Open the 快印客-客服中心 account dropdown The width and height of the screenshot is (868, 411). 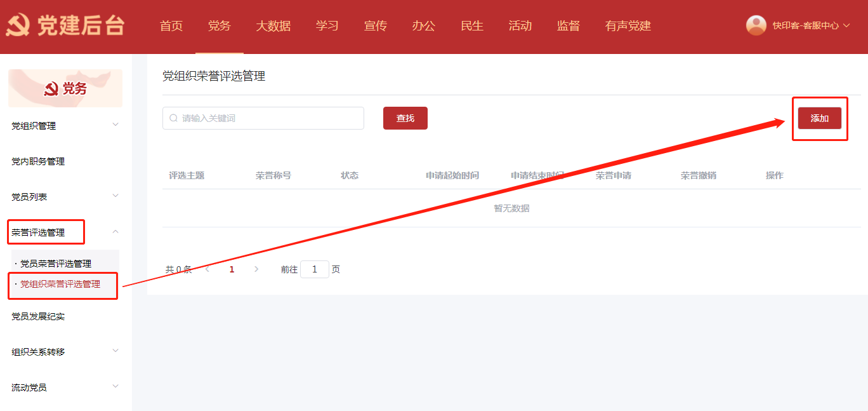pos(810,26)
